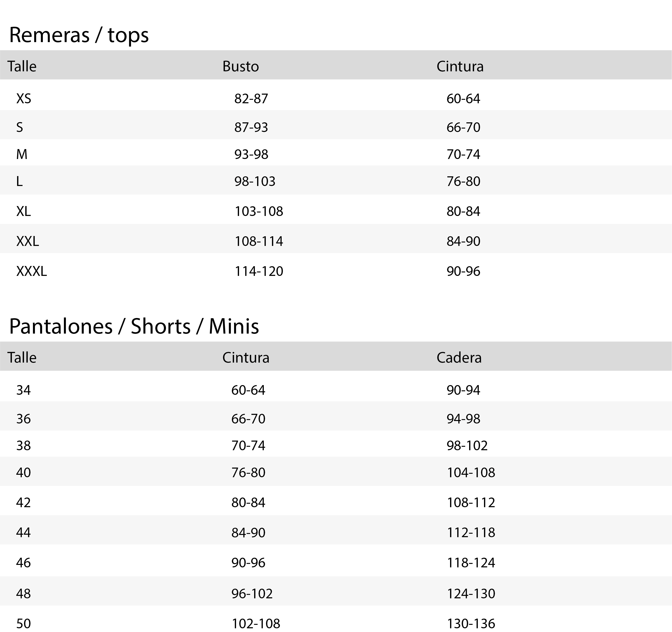Click pants size 34 label
672x632 pixels.
point(23,390)
